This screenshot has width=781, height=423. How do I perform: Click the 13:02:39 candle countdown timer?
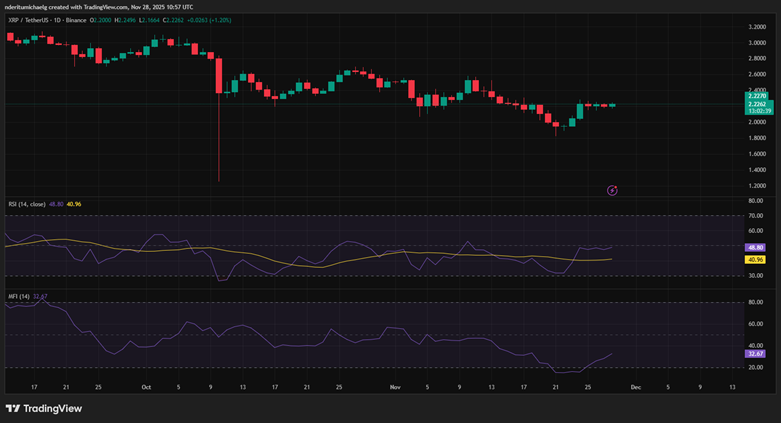[756, 110]
